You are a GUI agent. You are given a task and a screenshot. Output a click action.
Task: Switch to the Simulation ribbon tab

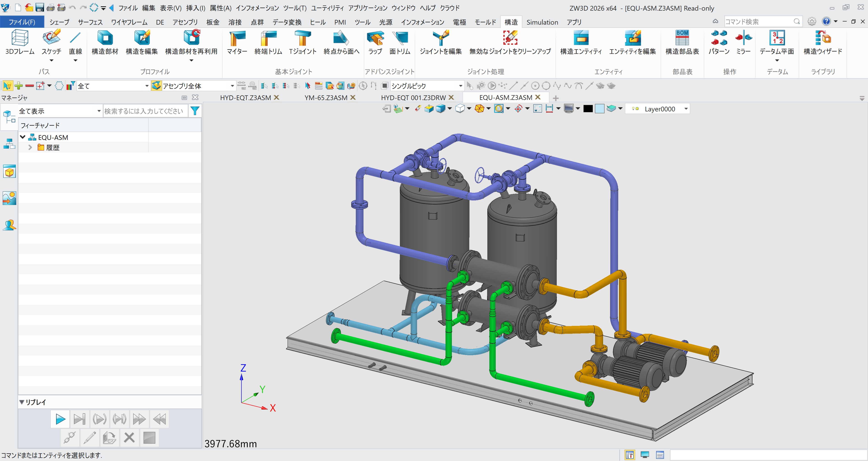[x=542, y=22]
